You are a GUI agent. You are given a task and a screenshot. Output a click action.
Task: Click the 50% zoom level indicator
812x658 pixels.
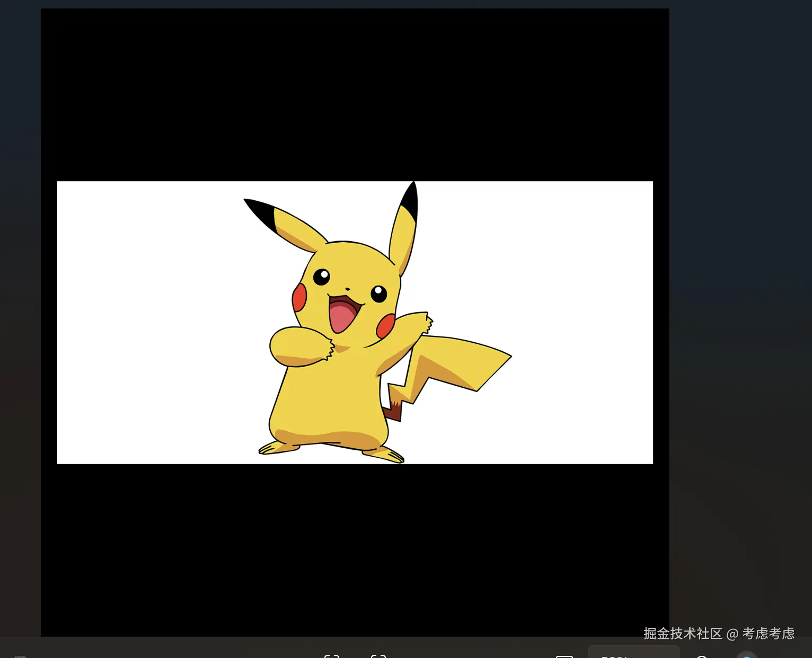point(613,655)
